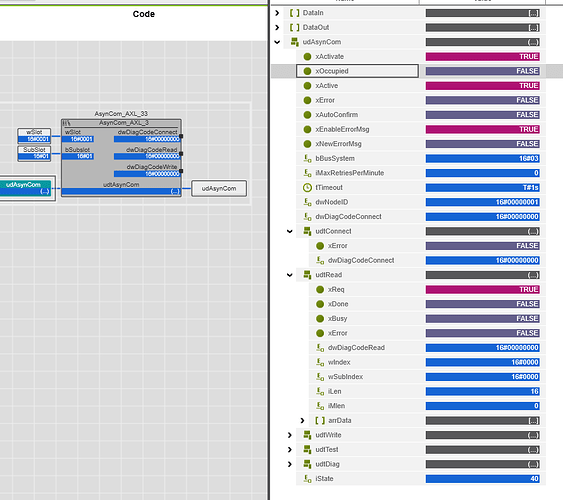Expand the udtDiag structure

(290, 464)
